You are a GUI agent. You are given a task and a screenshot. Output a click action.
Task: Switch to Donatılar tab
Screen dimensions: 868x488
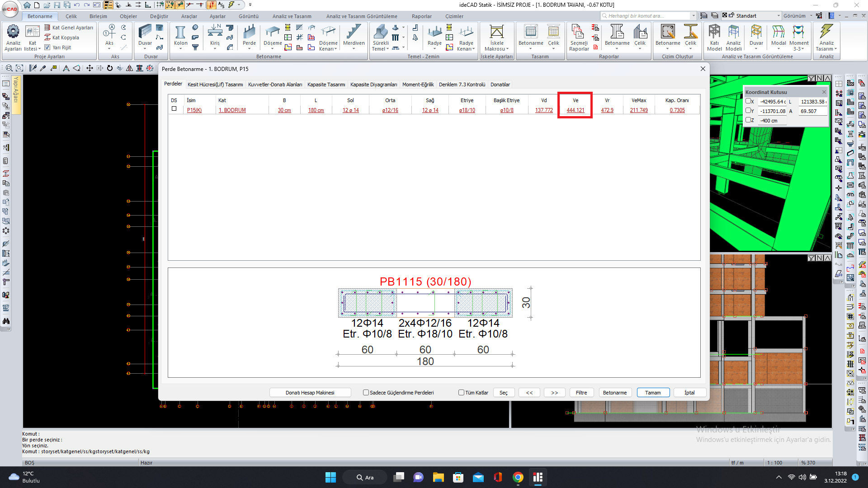click(500, 84)
